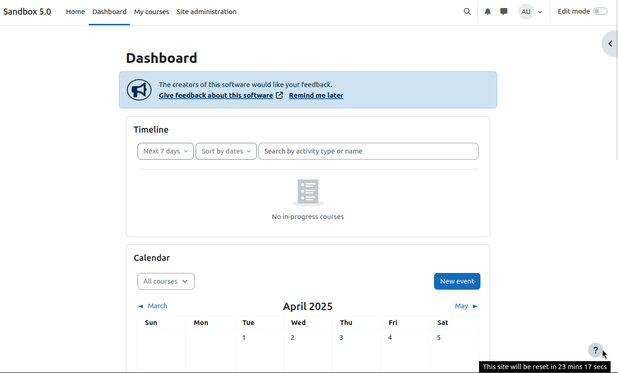Open My courses tab
This screenshot has width=618, height=373.
click(x=151, y=12)
